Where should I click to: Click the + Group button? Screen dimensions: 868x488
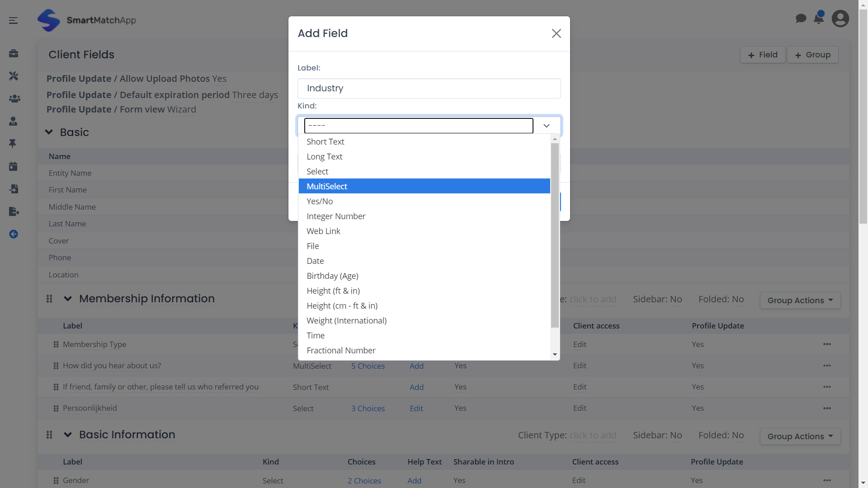pos(812,55)
